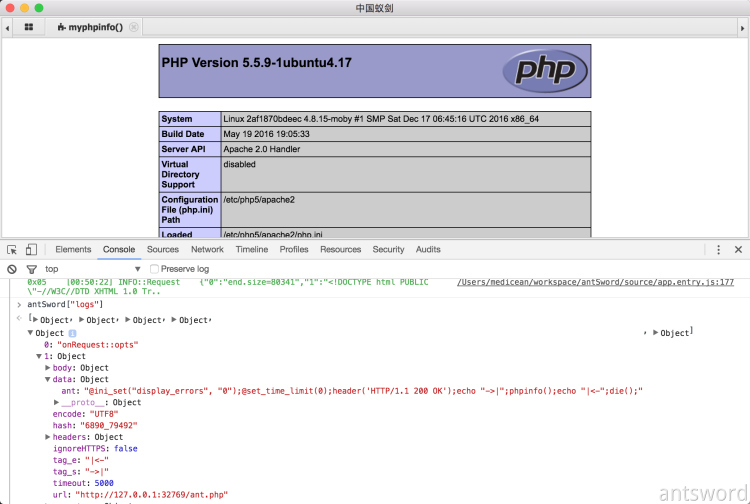Click the console filter funnel icon
The image size is (750, 504).
[x=31, y=269]
